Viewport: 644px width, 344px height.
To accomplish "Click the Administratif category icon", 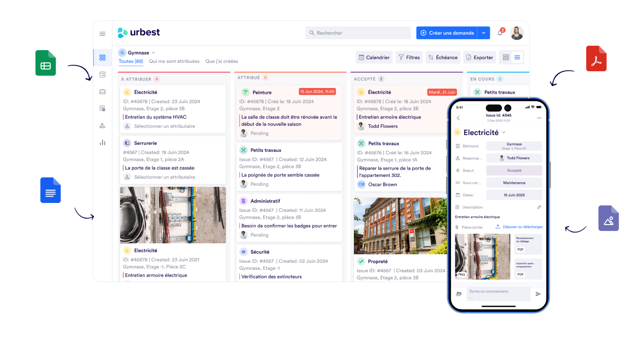I will coord(243,201).
